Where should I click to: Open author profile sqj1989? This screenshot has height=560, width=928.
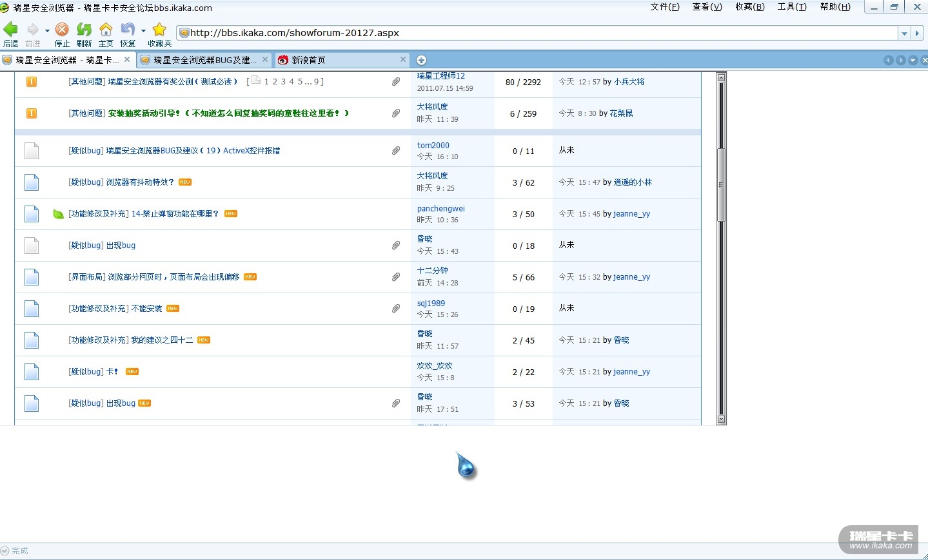coord(431,304)
